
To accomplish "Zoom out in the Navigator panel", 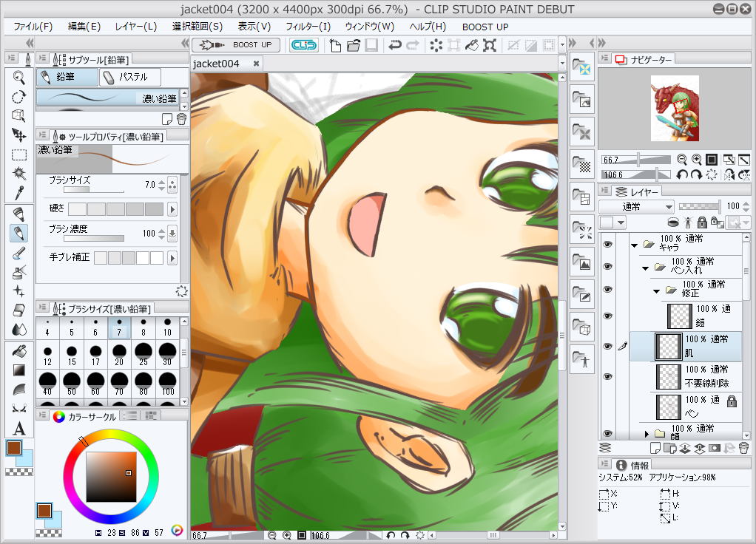I will coord(681,160).
